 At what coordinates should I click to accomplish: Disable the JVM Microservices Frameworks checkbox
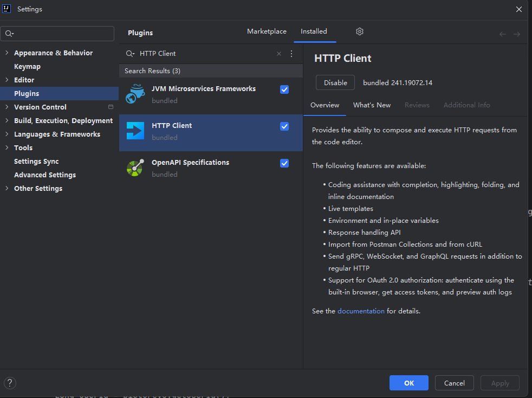pos(284,89)
